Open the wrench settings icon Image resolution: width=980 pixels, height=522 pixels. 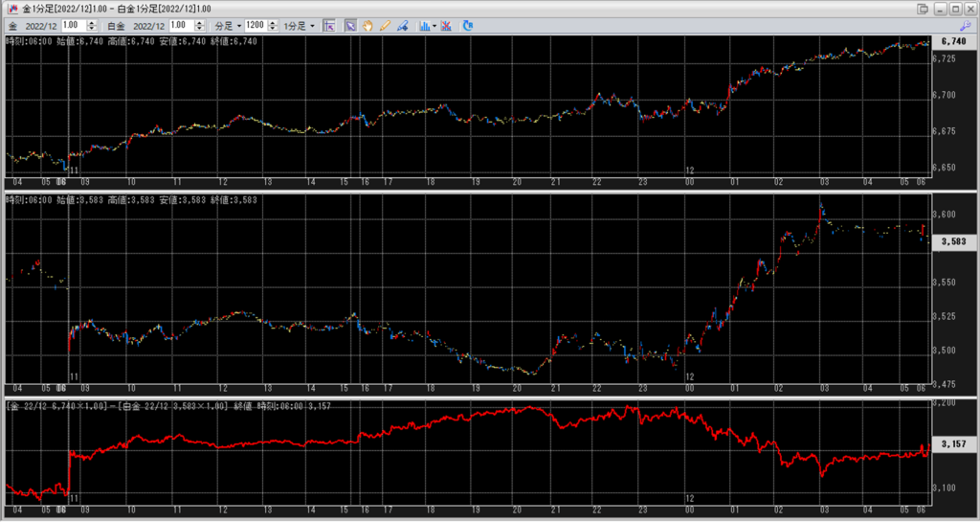(x=964, y=25)
